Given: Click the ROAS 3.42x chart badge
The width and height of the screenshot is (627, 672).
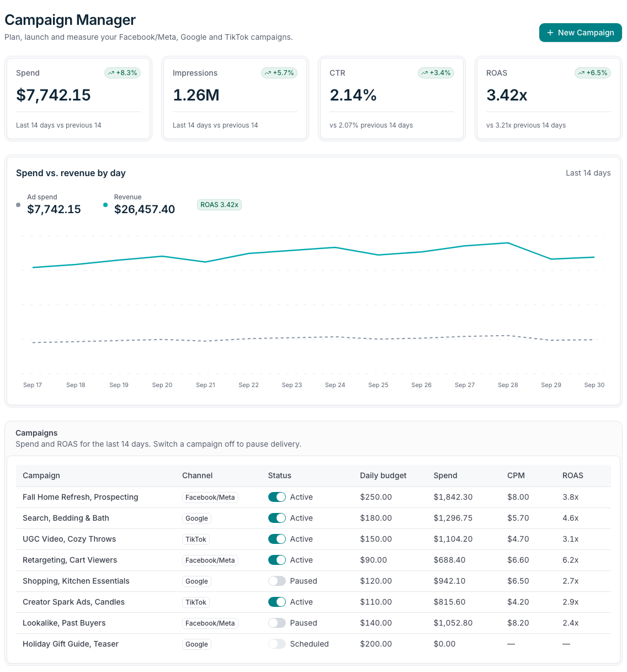Looking at the screenshot, I should pos(220,205).
